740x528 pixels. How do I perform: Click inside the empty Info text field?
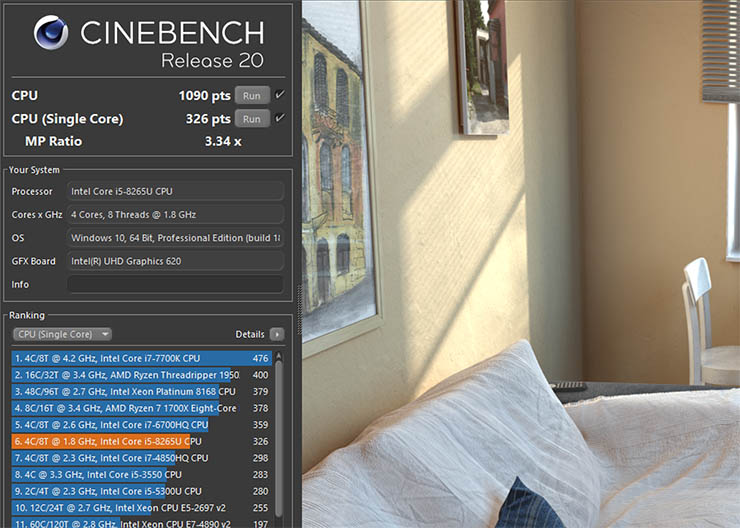click(x=175, y=285)
